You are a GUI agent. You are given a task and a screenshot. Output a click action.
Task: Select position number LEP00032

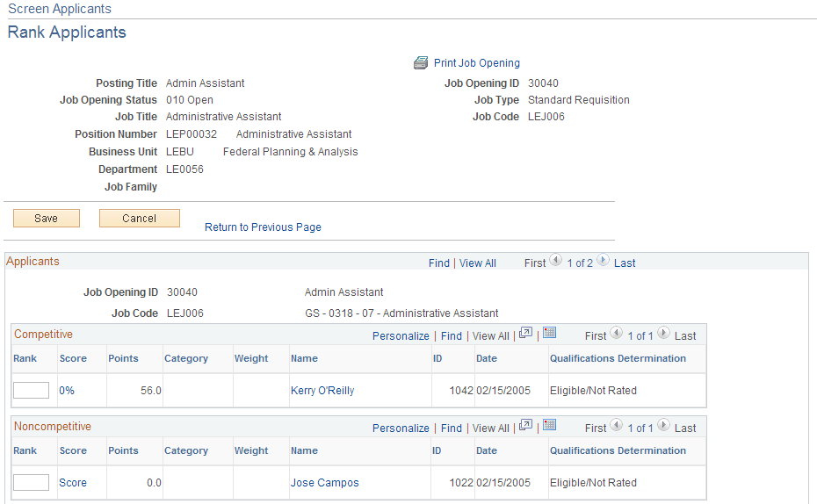click(x=192, y=134)
